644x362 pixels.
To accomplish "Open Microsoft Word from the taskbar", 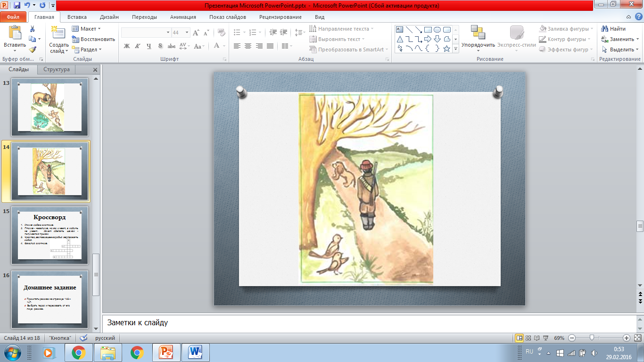I will 195,353.
